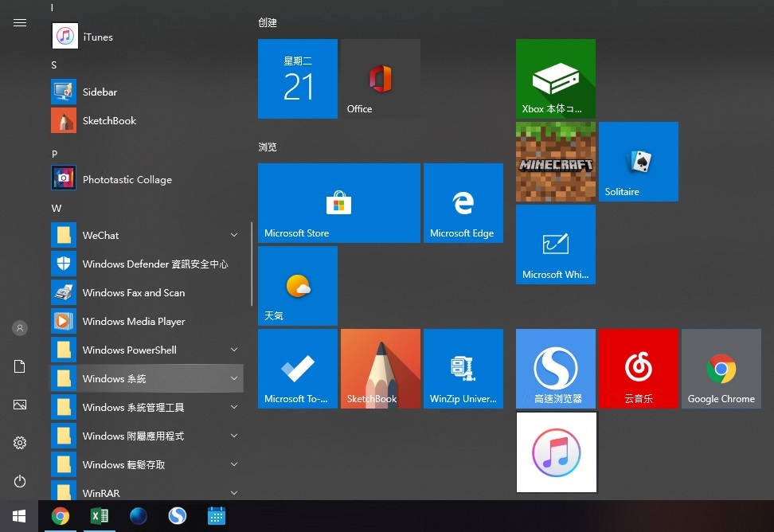Click the Power button in sidebar
Viewport: 774px width, 532px height.
(x=20, y=481)
